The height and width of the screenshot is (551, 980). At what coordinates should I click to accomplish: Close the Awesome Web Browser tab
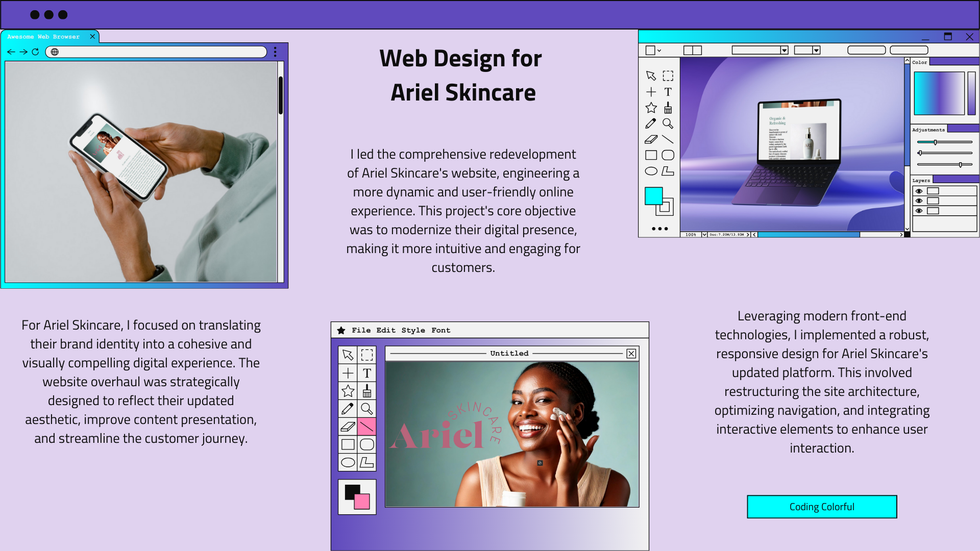[x=92, y=37]
